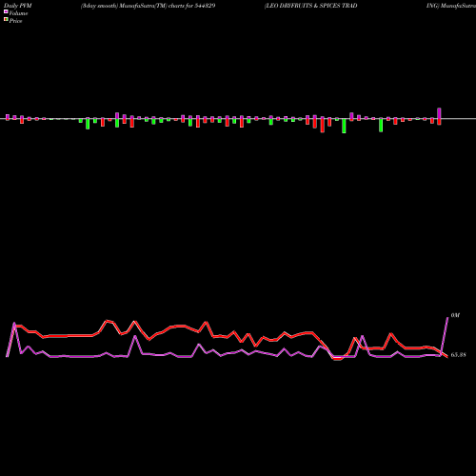
Task: Click the '65.88' price value label
Action: click(x=458, y=355)
